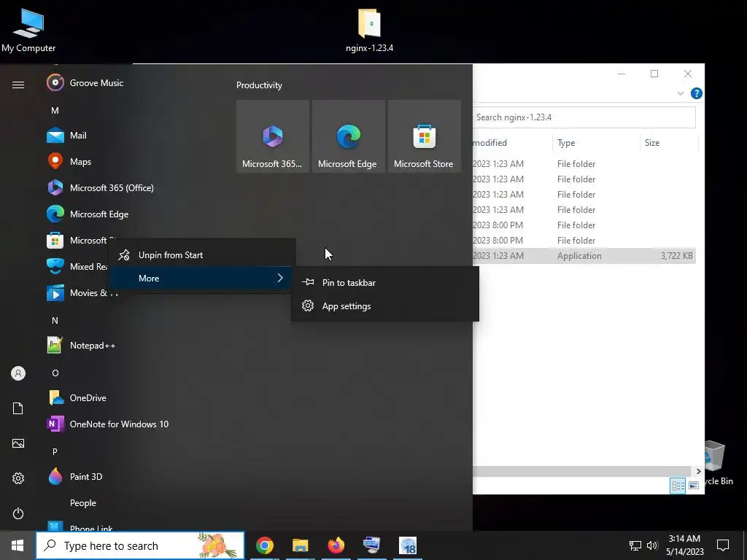Expand the Explorer ribbon chevron
The width and height of the screenshot is (747, 560).
[681, 93]
